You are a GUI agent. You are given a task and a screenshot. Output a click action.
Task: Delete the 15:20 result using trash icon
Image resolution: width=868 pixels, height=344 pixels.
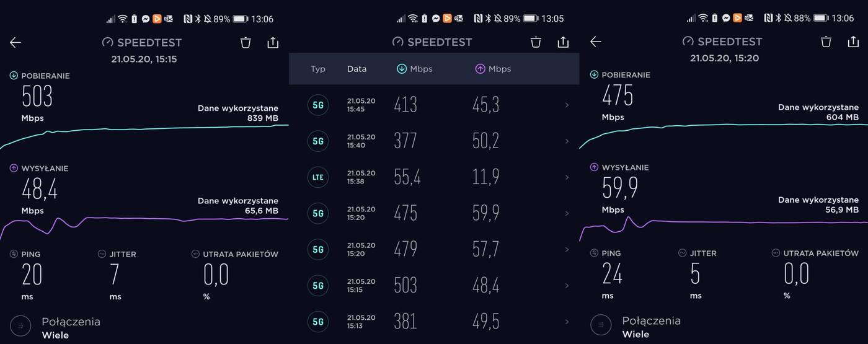pos(826,42)
